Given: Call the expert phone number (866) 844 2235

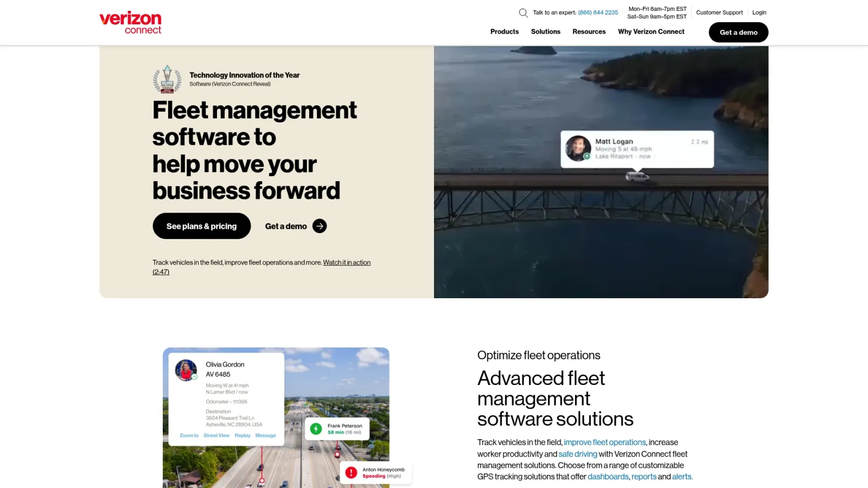Looking at the screenshot, I should coord(598,12).
